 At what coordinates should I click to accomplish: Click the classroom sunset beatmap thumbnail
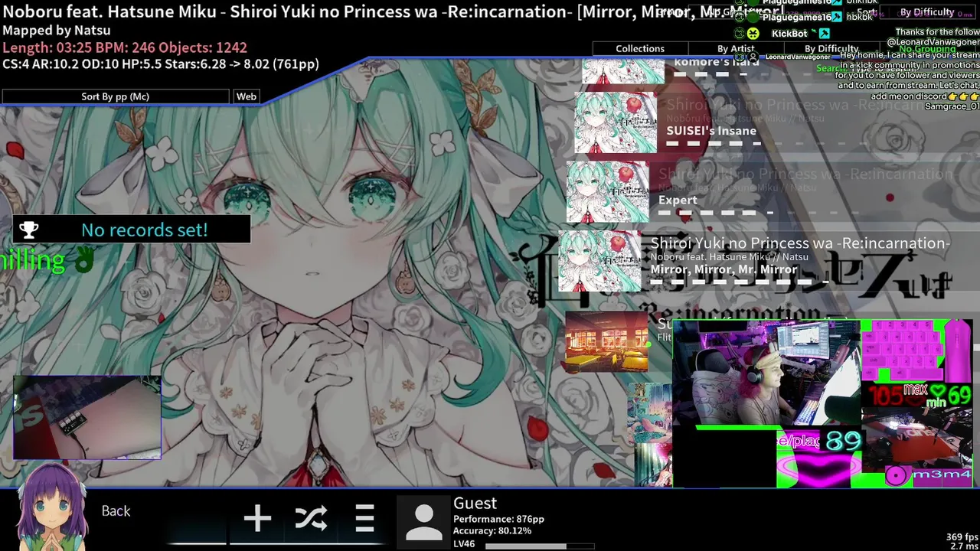click(606, 342)
